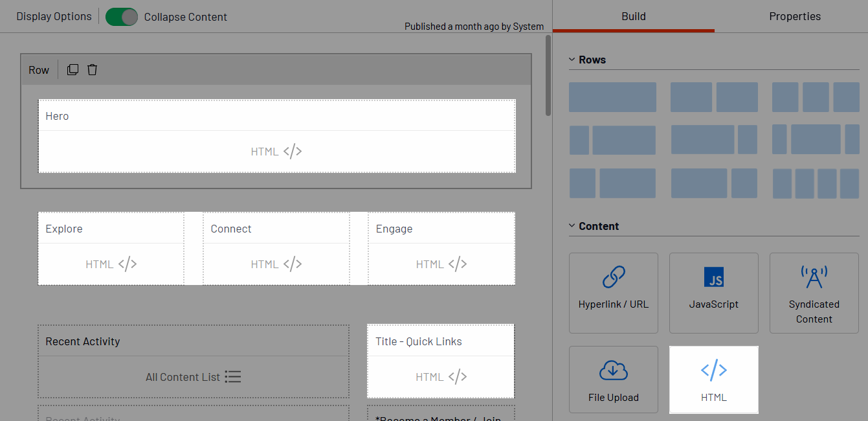Select the Hero HTML widget

click(277, 136)
